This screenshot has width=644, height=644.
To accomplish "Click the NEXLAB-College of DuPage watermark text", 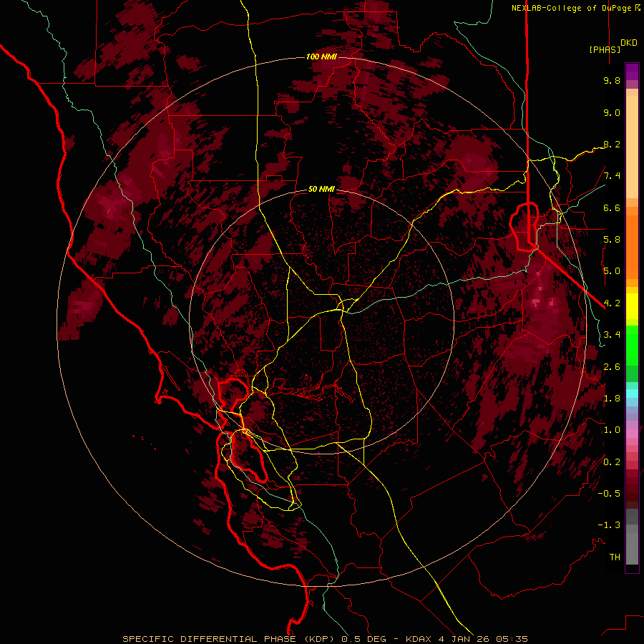I will (x=575, y=8).
